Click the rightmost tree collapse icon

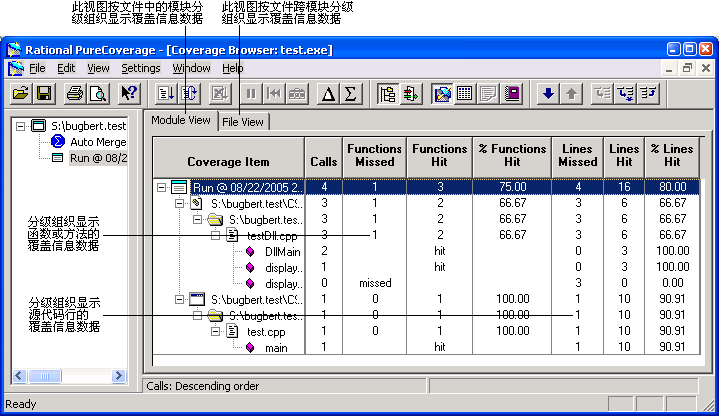click(648, 94)
